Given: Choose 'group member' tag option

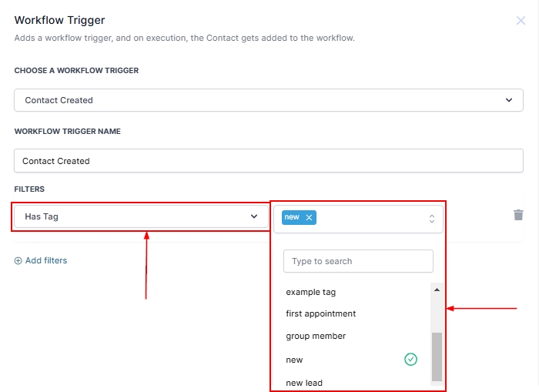Looking at the screenshot, I should pos(316,336).
